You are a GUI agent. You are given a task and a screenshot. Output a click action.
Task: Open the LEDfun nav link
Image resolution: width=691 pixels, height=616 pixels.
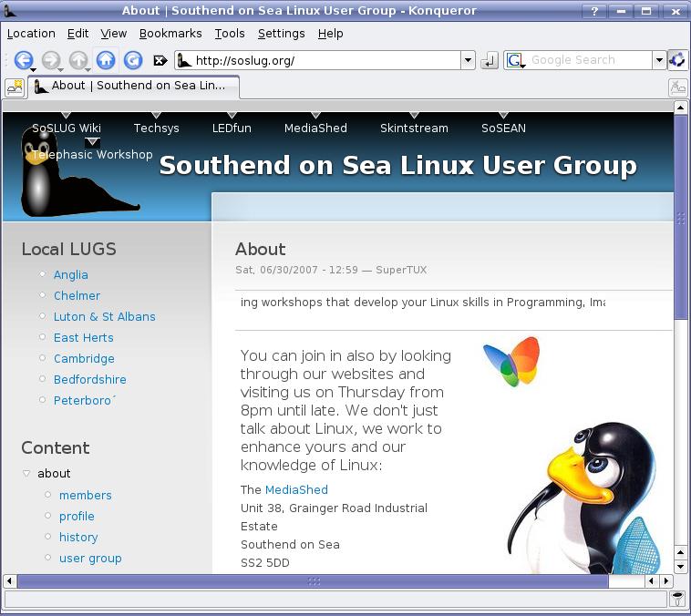coord(232,128)
